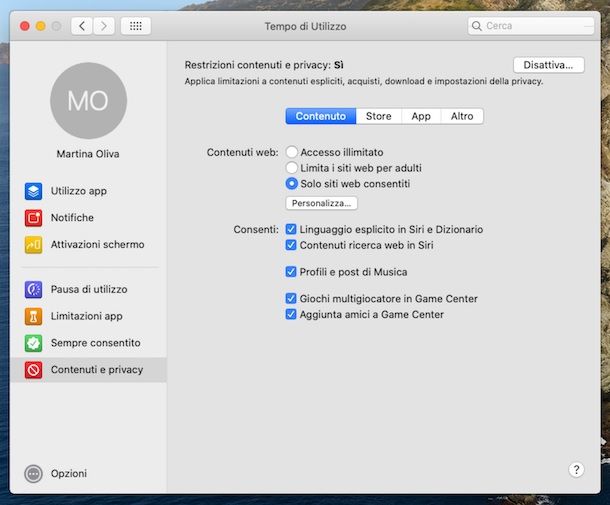Click the red Notifiche icon
Screen dimensions: 610x505
(x=33, y=218)
